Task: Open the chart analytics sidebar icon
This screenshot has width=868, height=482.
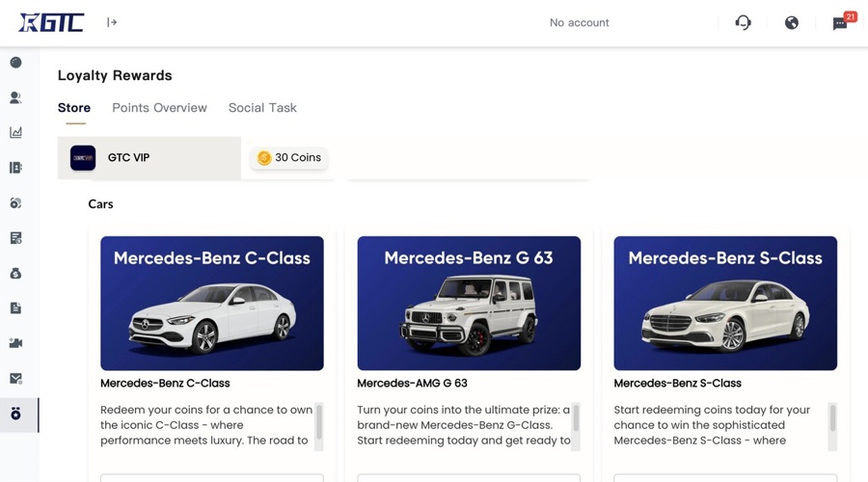Action: 15,133
